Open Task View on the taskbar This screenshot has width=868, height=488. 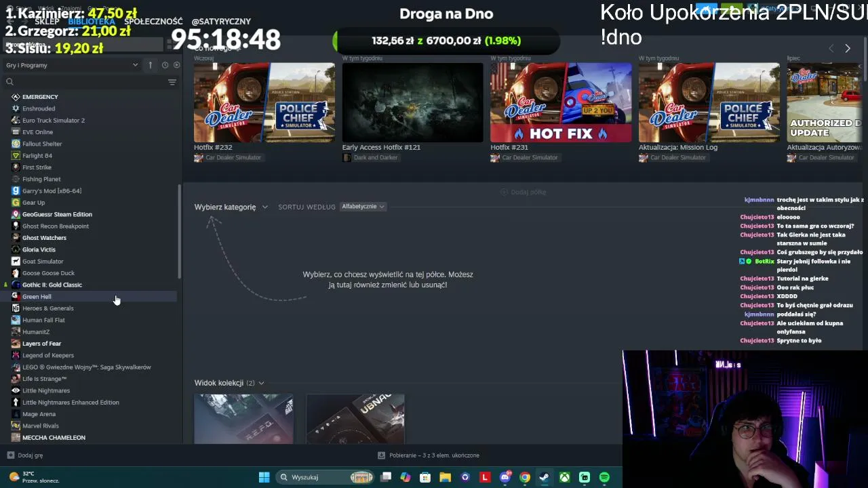[386, 477]
